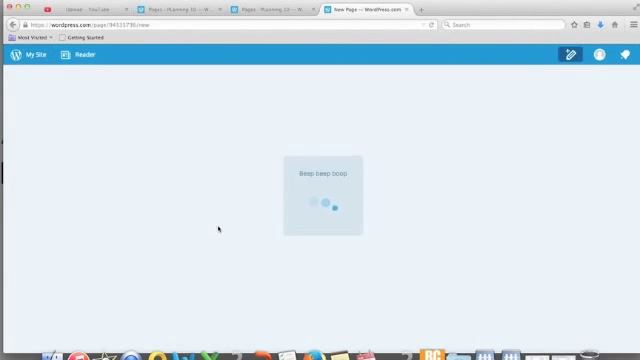This screenshot has width=640, height=360.
Task: Show bookmarks list icon in toolbar
Action: tap(587, 25)
